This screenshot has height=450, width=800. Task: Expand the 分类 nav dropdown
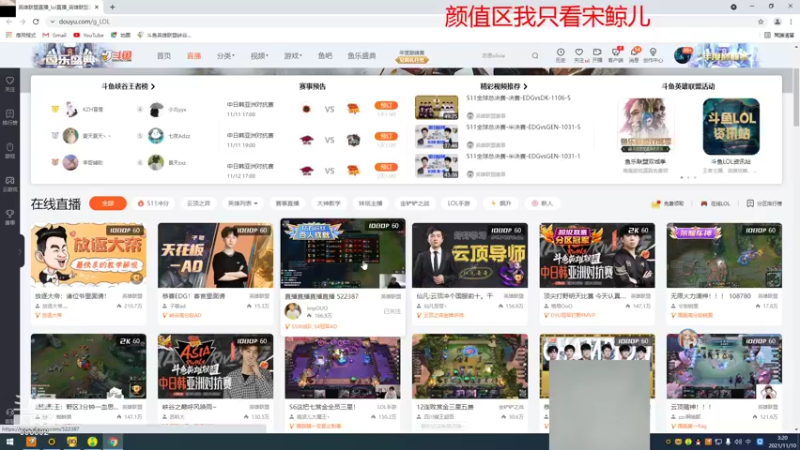coord(225,56)
